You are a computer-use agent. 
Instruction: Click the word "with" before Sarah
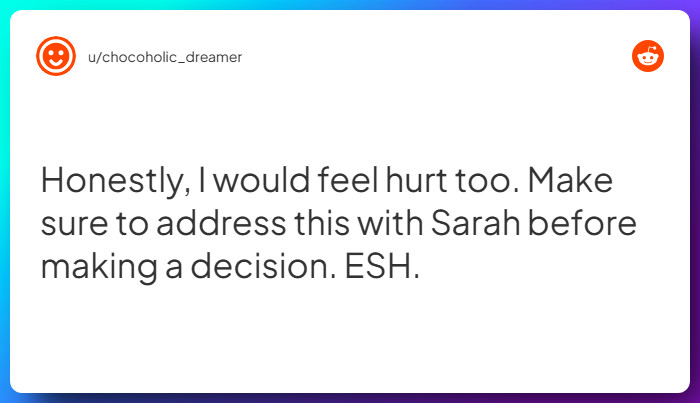(390, 223)
